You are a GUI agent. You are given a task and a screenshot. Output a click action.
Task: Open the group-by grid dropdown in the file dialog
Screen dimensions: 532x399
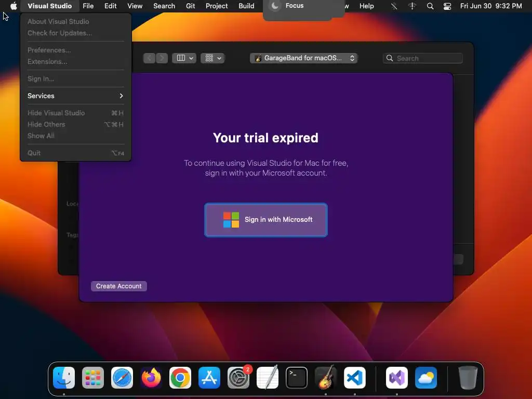click(x=212, y=58)
